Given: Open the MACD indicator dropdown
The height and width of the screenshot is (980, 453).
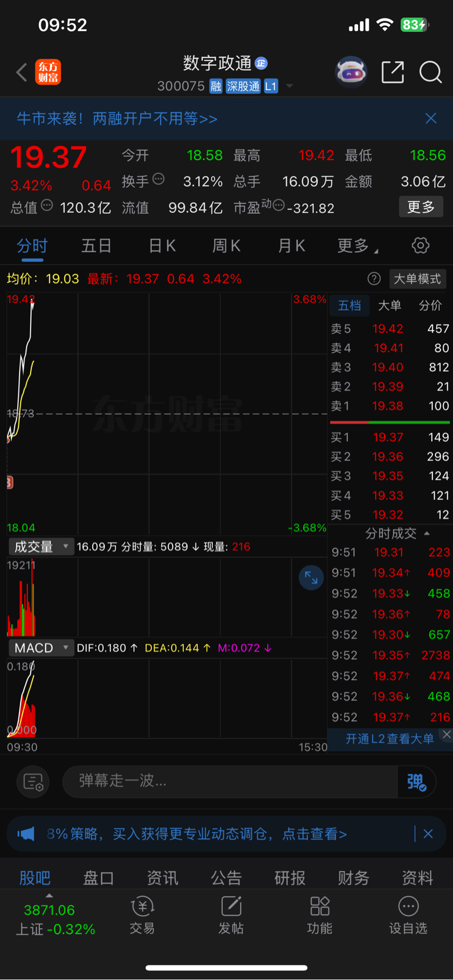Looking at the screenshot, I should pos(41,648).
